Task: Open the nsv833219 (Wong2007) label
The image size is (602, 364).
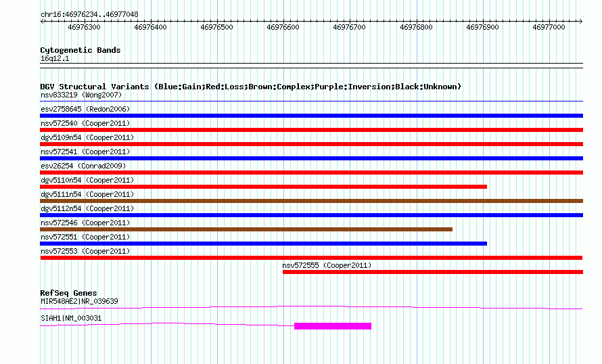Action: pos(81,95)
